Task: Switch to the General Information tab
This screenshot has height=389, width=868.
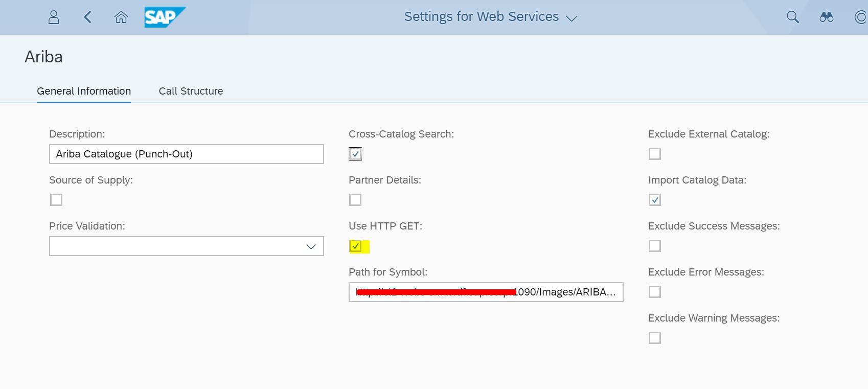Action: [84, 91]
